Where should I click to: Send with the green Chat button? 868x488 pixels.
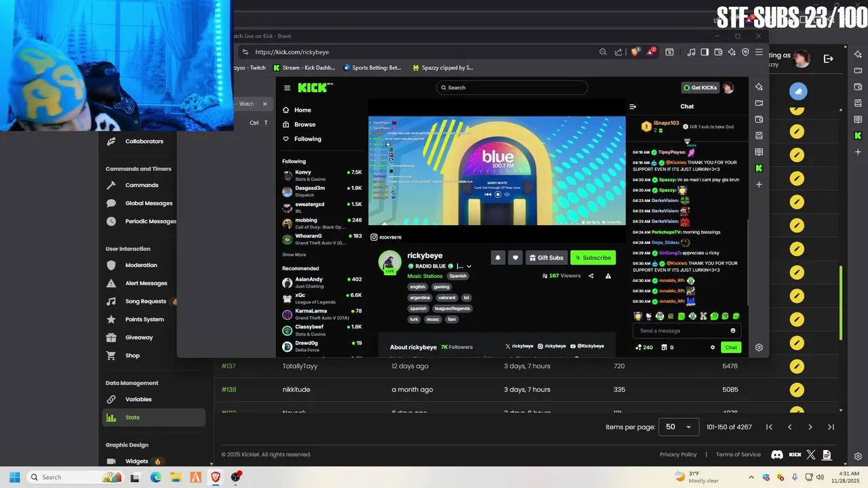(731, 347)
